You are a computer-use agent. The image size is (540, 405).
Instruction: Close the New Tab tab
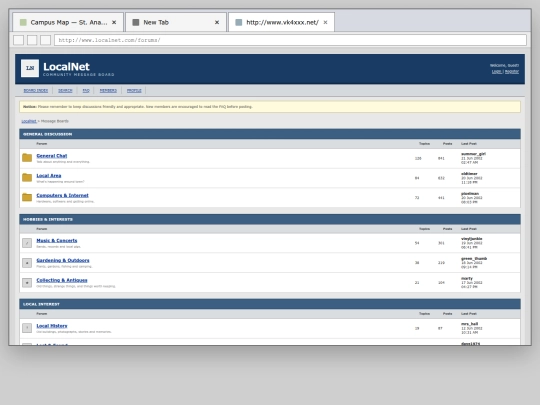click(x=217, y=22)
